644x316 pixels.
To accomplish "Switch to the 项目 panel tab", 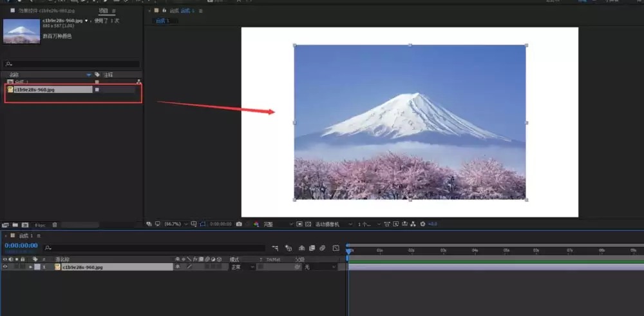I will tap(103, 11).
